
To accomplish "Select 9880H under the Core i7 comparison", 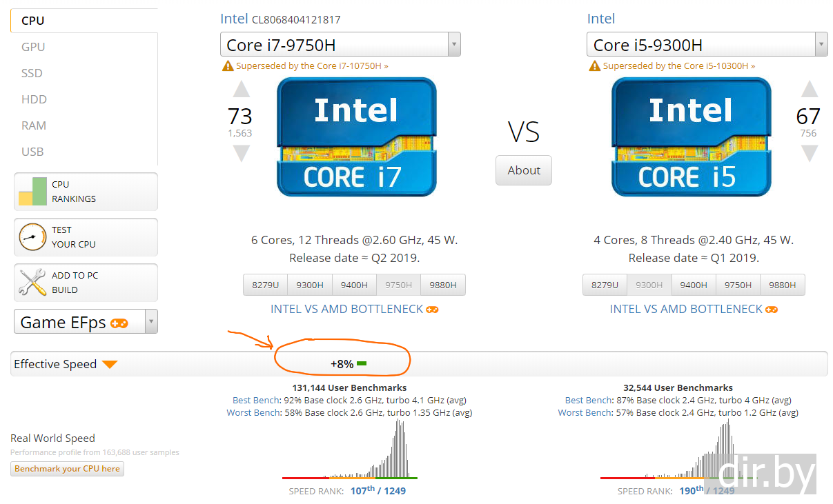I will (443, 285).
